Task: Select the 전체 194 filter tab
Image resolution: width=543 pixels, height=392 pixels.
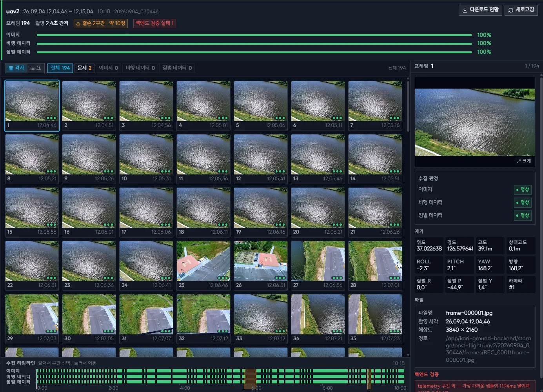Action: click(60, 68)
